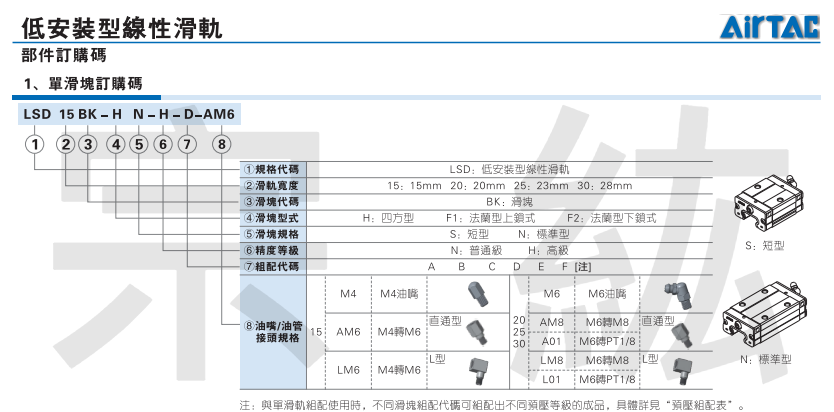Click the rail width value 30：28mm
This screenshot has height=412, width=834.
click(x=605, y=186)
